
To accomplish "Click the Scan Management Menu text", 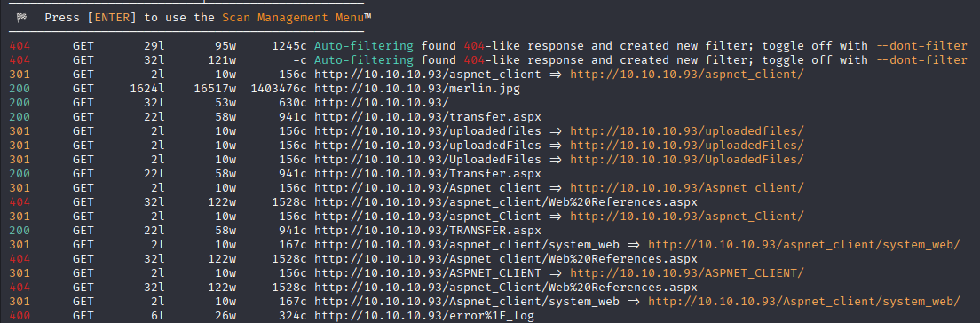I will (x=294, y=18).
